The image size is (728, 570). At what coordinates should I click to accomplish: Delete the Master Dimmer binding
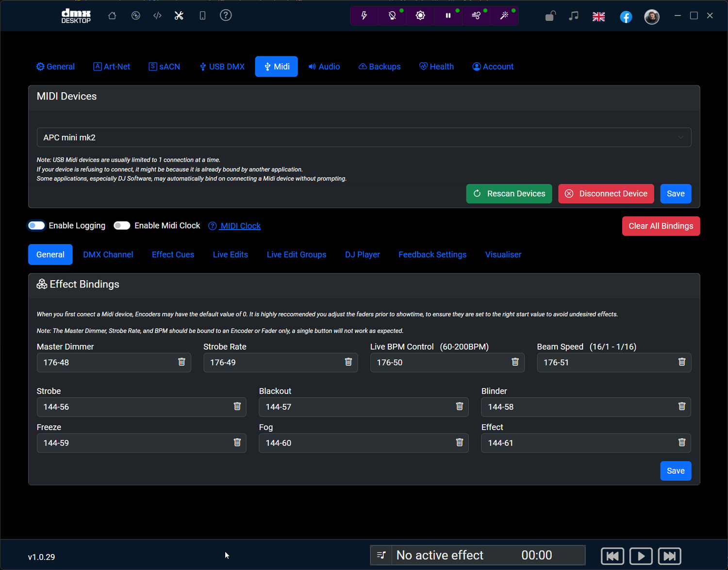(182, 362)
